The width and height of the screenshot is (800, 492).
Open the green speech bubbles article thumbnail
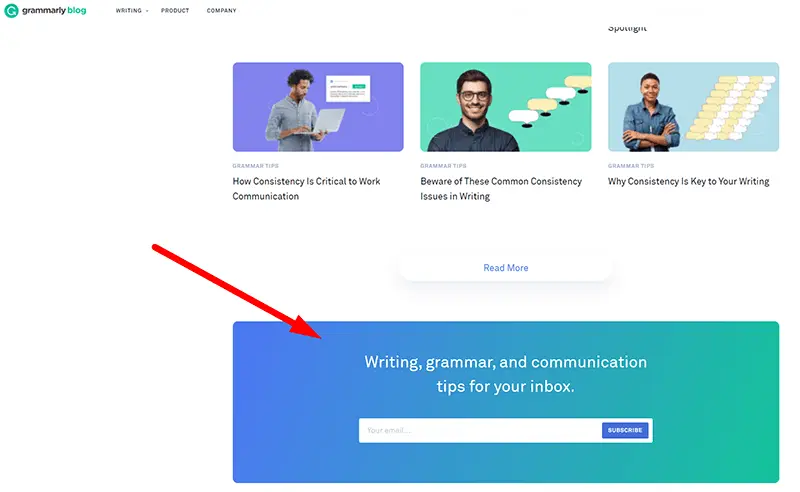506,107
